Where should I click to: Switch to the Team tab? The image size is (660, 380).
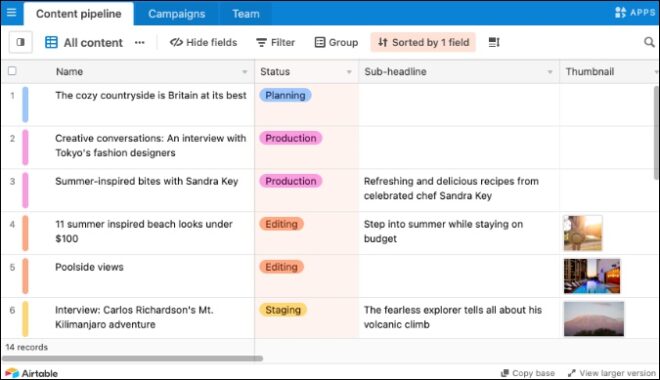click(x=246, y=14)
